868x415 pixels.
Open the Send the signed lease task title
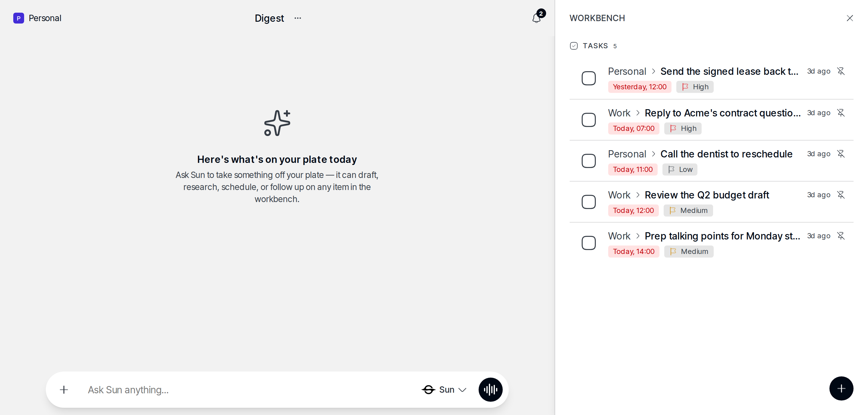click(x=729, y=71)
